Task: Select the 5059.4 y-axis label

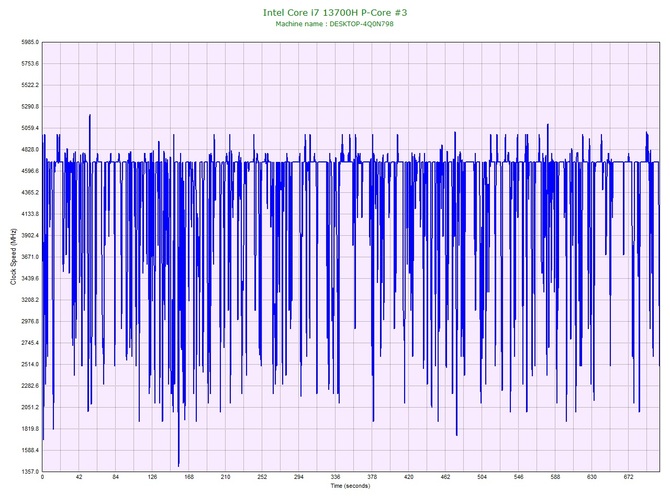Action: point(30,128)
